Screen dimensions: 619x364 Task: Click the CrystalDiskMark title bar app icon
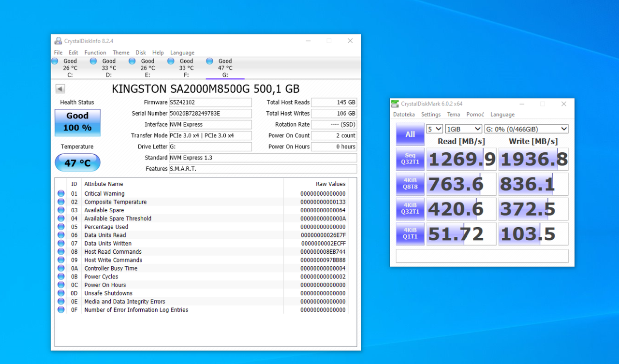(396, 104)
